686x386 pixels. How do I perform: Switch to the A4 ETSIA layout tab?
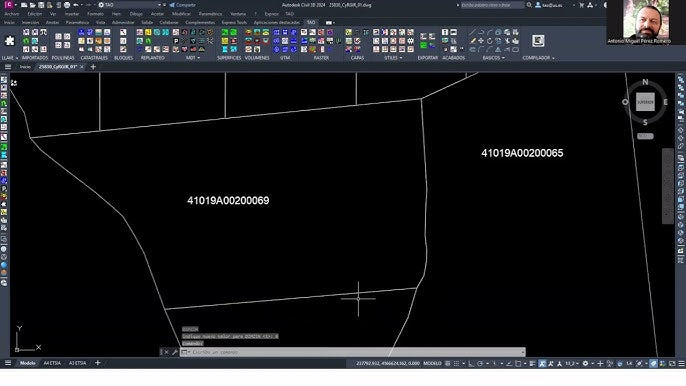click(x=52, y=363)
